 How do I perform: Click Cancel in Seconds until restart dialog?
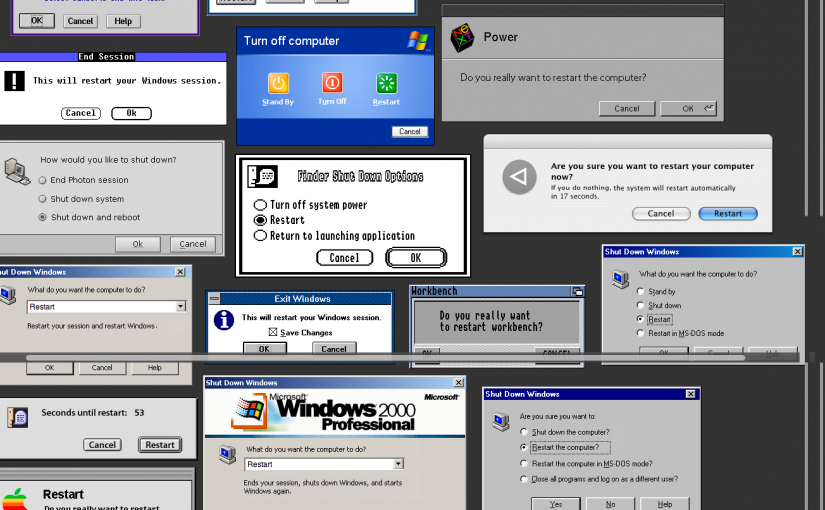click(102, 445)
